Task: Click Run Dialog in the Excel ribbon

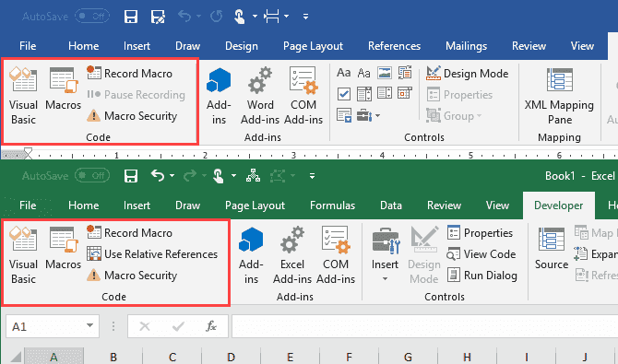Action: coord(482,275)
